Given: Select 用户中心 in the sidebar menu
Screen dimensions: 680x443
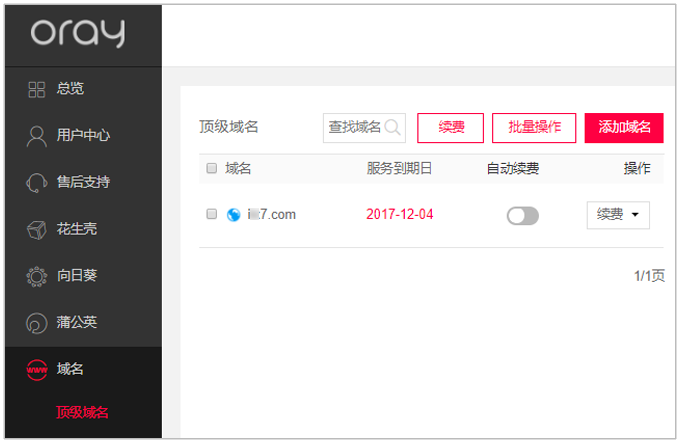Looking at the screenshot, I should [83, 135].
